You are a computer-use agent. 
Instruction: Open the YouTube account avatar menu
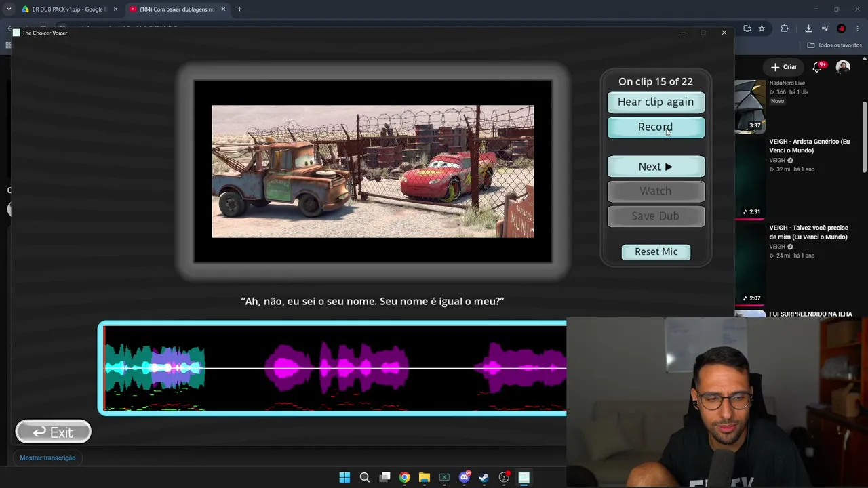coord(843,67)
